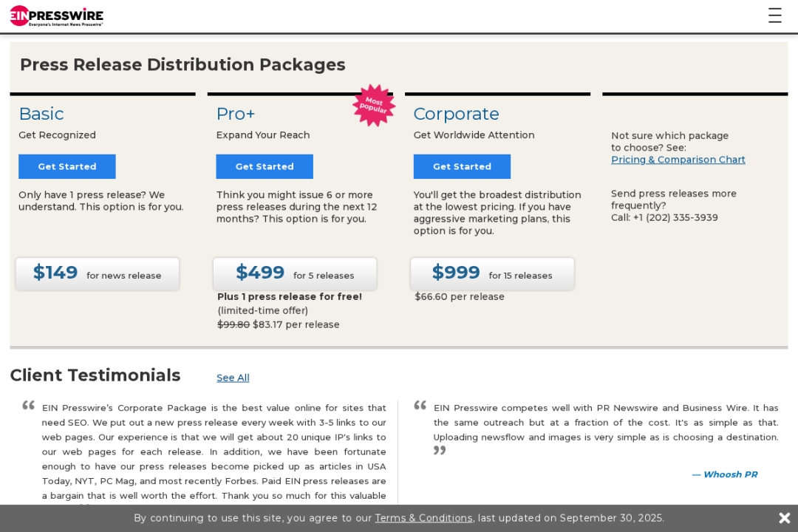Image resolution: width=798 pixels, height=532 pixels.
Task: Click the Basic package title
Action: tap(41, 114)
